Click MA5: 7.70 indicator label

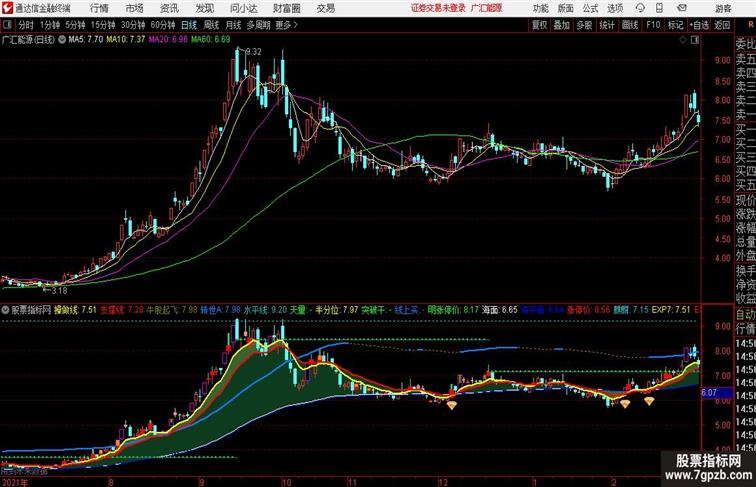86,40
